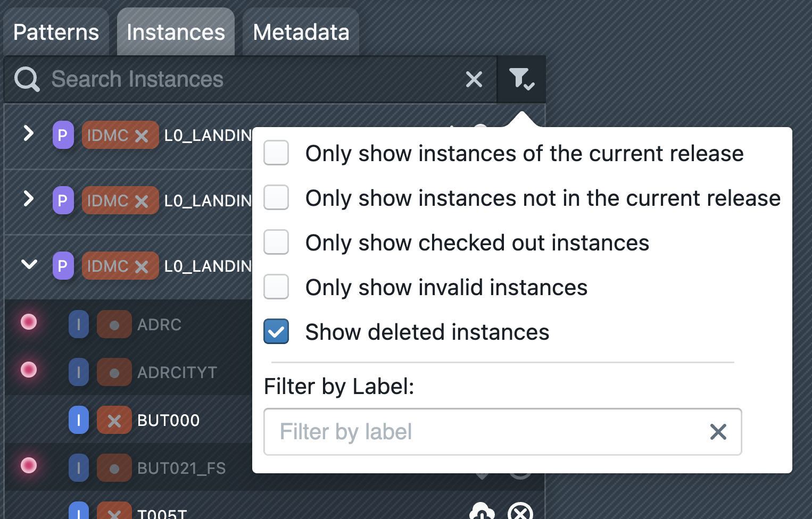This screenshot has height=519, width=812.
Task: Switch to the Patterns tab
Action: coord(56,32)
